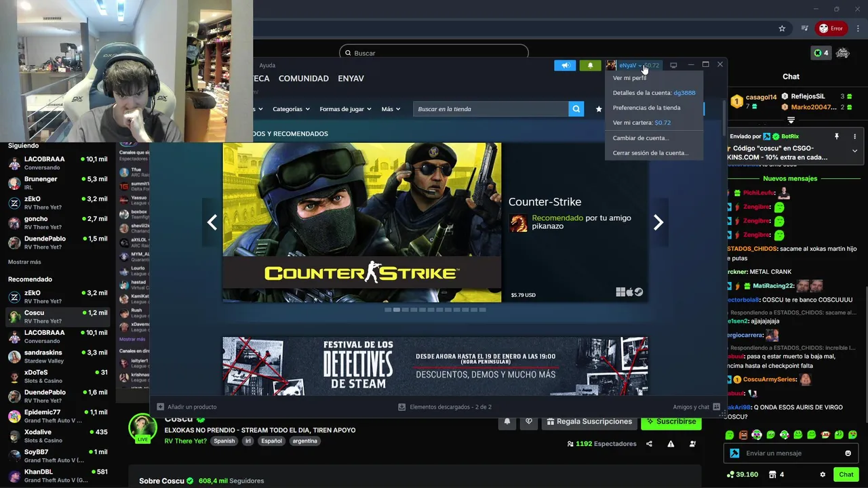This screenshot has width=868, height=488.
Task: Click the follow heart button for Coscu
Action: coord(529,422)
